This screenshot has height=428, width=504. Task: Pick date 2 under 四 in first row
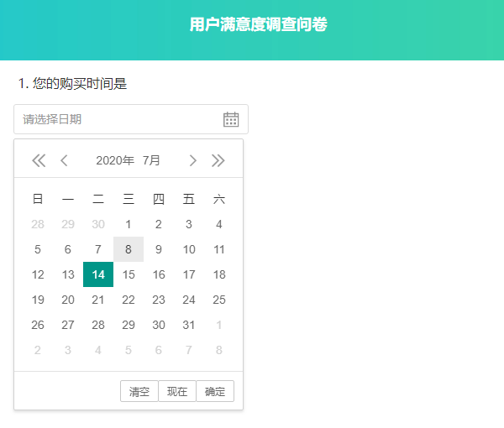(159, 224)
